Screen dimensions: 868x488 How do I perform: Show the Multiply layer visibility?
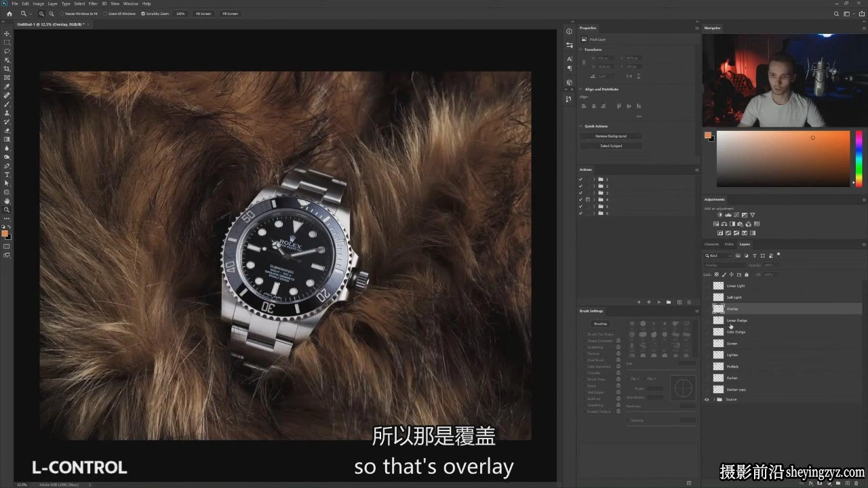pyautogui.click(x=707, y=367)
